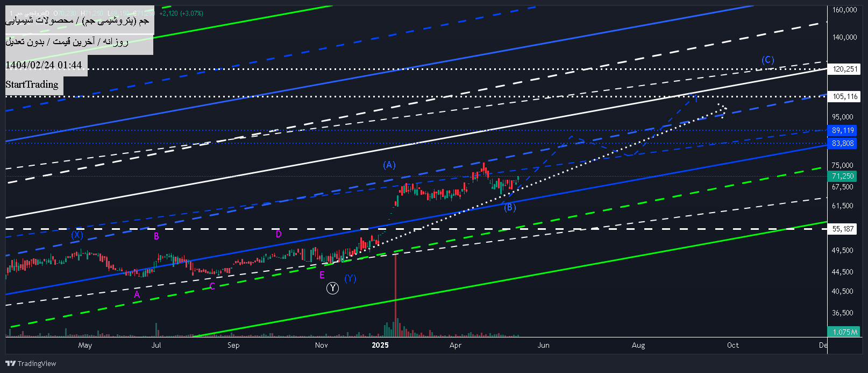The image size is (868, 373).
Task: Click the 1.075M volume label
Action: point(844,332)
